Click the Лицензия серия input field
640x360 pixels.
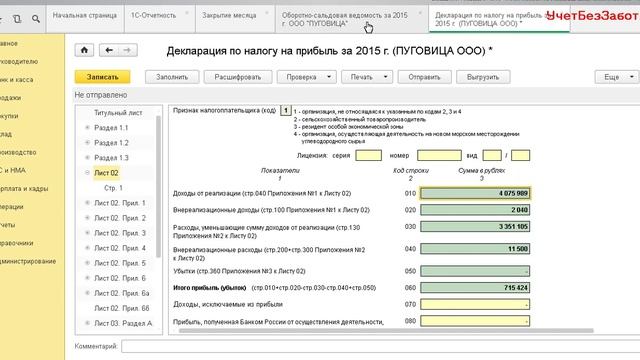(x=369, y=155)
